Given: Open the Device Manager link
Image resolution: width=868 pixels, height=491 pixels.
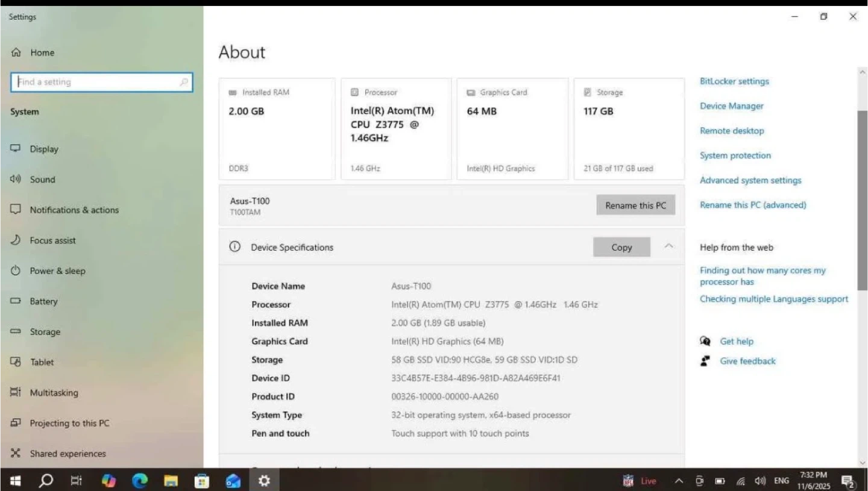Looking at the screenshot, I should point(731,106).
